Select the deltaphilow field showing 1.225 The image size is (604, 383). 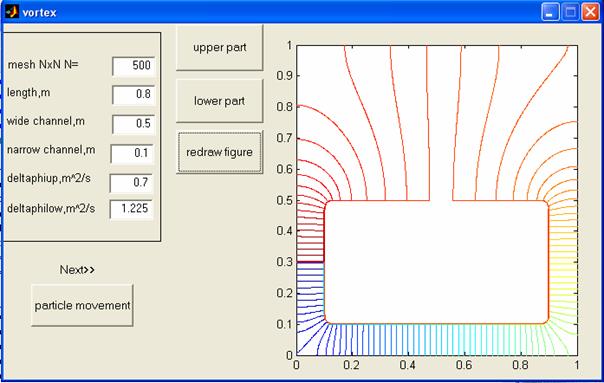[131, 209]
